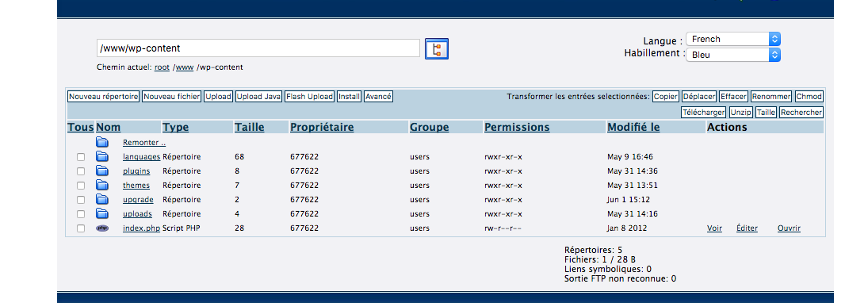Click the 'Fichiers: 1 / 28 B' summary text

click(x=599, y=260)
